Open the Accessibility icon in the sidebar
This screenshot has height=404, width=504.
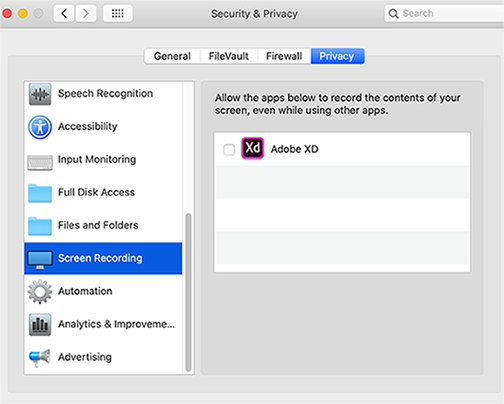point(40,127)
